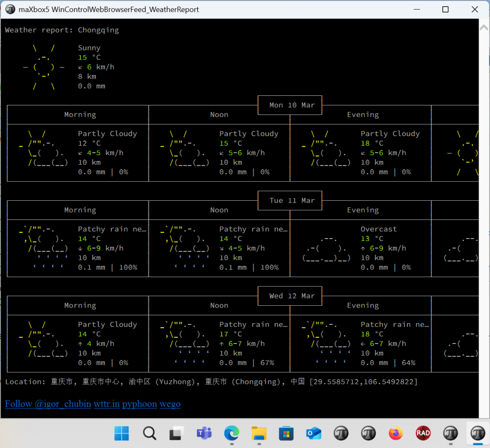
Task: Open Microsoft Edge browser from taskbar
Action: pyautogui.click(x=232, y=434)
